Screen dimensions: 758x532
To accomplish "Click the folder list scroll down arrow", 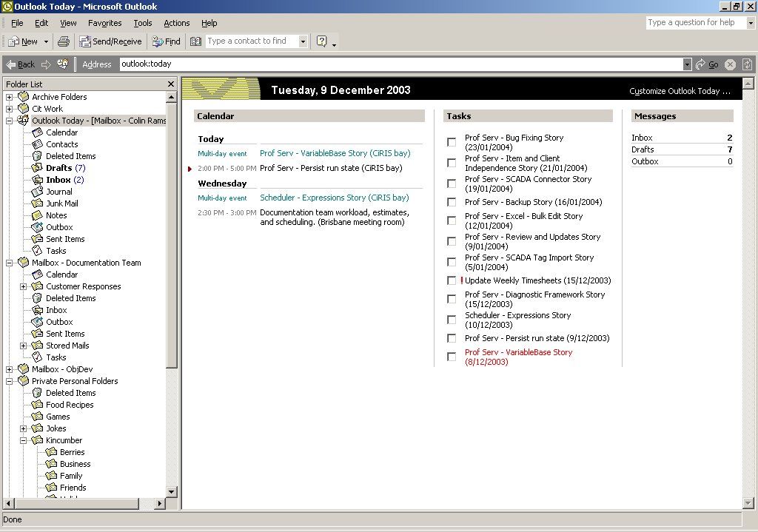I will click(x=171, y=492).
